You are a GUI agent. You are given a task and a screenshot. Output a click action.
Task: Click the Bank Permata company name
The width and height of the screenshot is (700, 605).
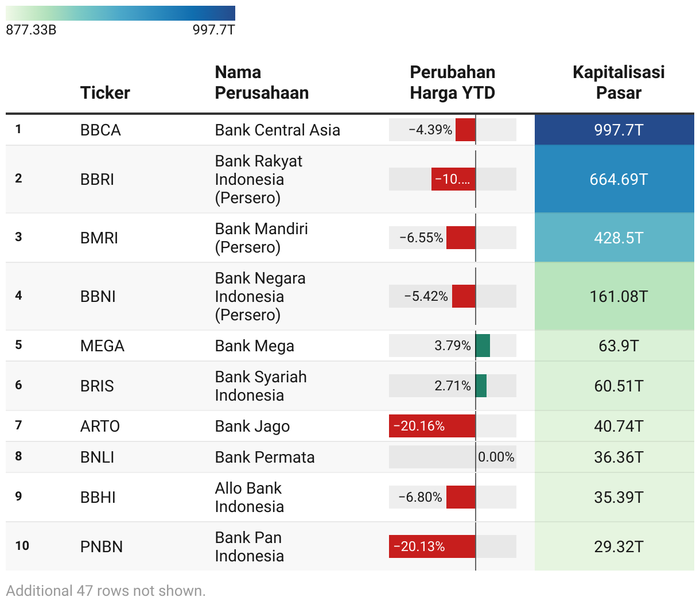coord(265,457)
